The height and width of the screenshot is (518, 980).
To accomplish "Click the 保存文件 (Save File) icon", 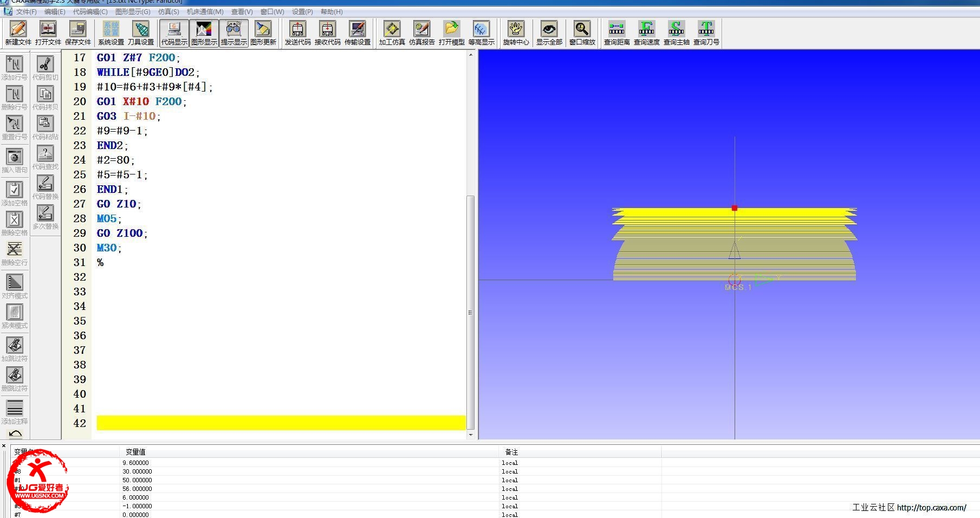I will [77, 33].
